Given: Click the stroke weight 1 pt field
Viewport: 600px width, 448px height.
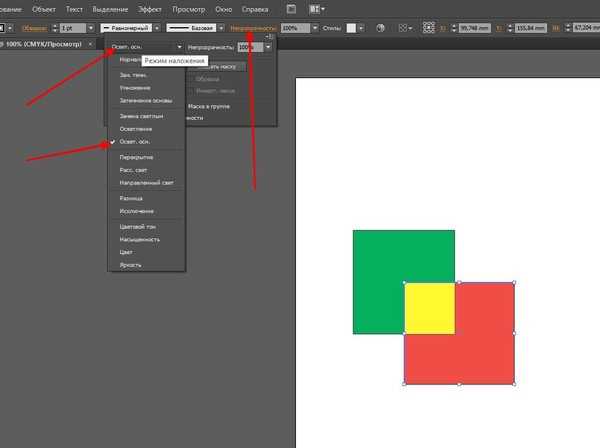Looking at the screenshot, I should (73, 28).
